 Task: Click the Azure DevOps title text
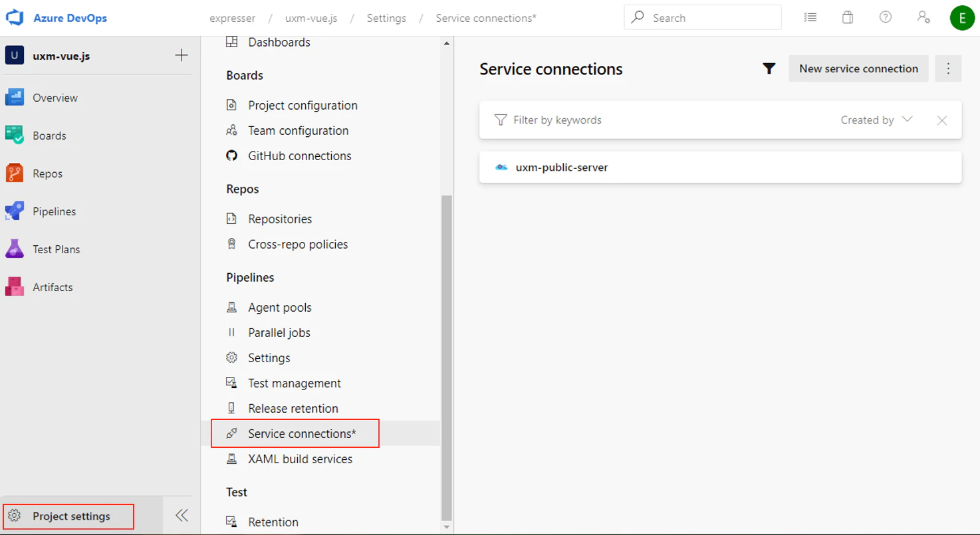pyautogui.click(x=70, y=18)
